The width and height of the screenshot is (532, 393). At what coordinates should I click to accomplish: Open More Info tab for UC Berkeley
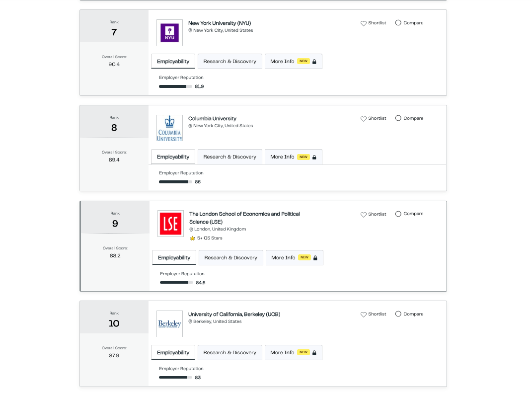tap(294, 353)
